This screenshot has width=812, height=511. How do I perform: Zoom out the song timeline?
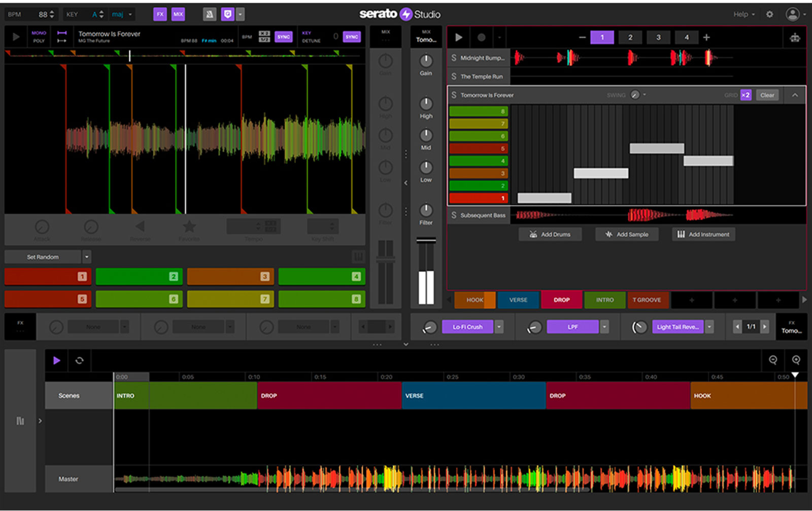click(x=773, y=360)
